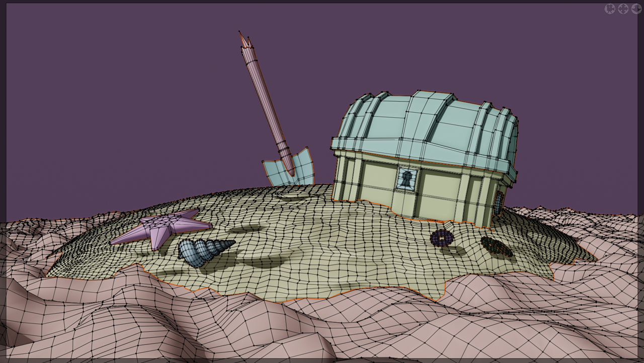The width and height of the screenshot is (644, 363).
Task: Click the pan viewport navigation icon
Action: [x=623, y=9]
